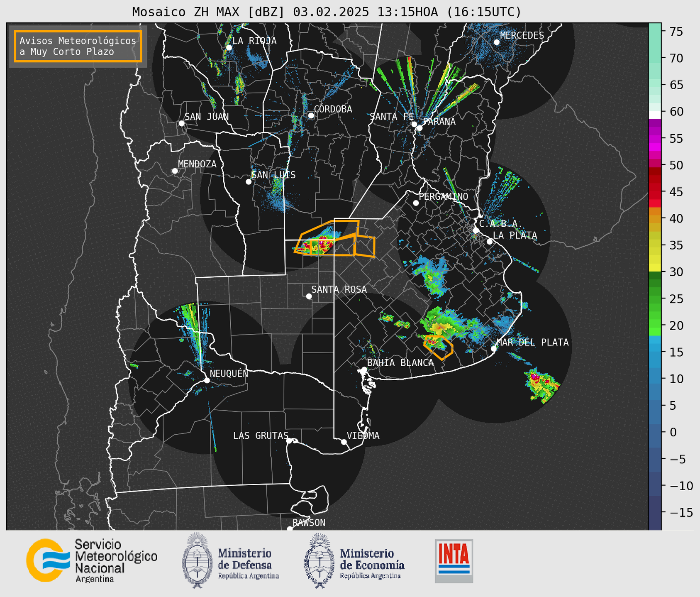Click the LAS GRUTAS city dot

click(289, 441)
